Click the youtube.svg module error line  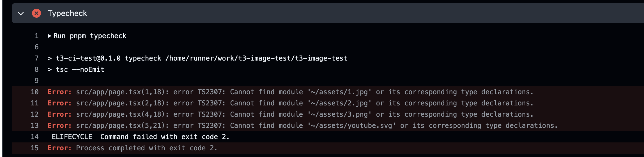click(303, 126)
